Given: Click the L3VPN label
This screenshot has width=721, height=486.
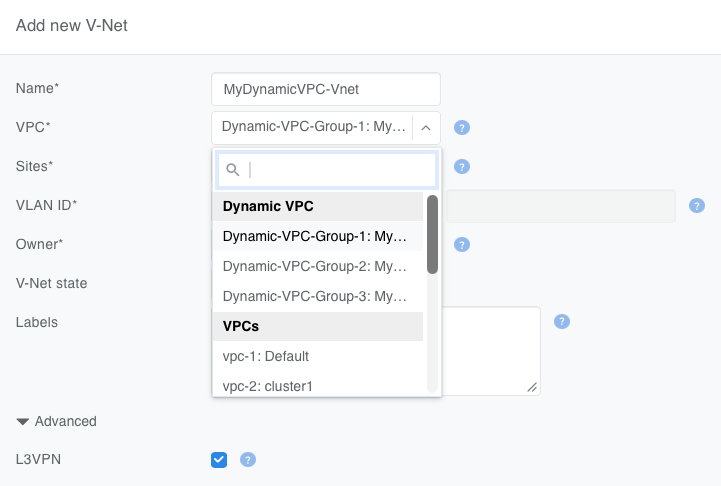Looking at the screenshot, I should point(38,459).
